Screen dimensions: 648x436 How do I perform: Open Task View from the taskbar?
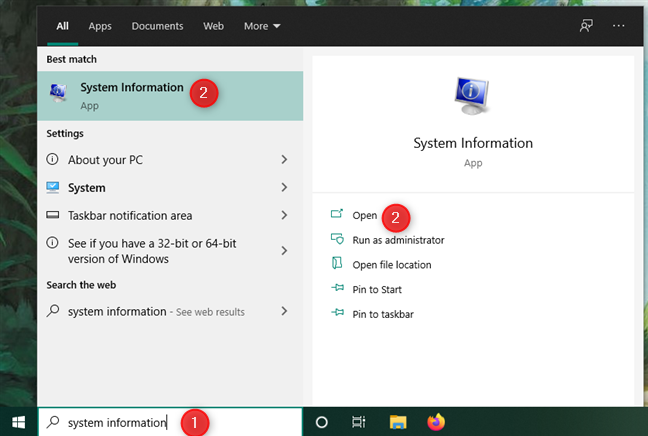[358, 422]
